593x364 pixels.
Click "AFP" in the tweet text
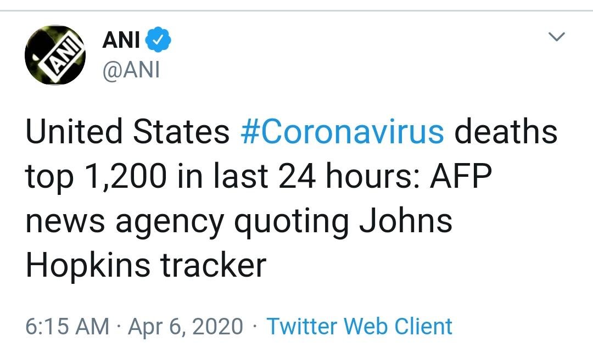tap(461, 177)
